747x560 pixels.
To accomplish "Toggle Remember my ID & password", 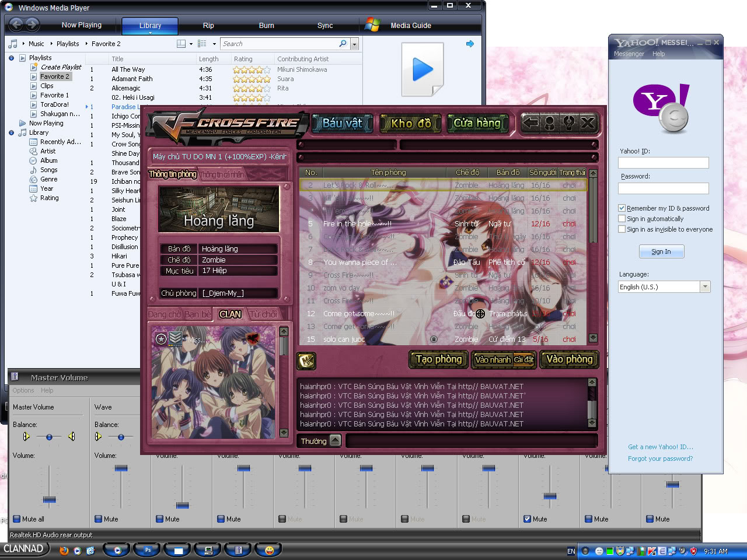I will point(622,208).
